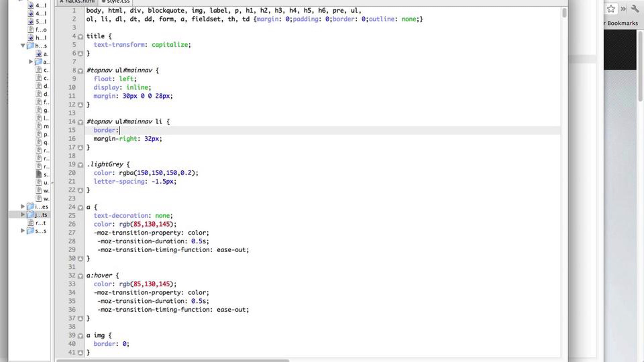Click the s...s folder icon in the file tree
This screenshot has height=362, width=644.
coord(30,231)
